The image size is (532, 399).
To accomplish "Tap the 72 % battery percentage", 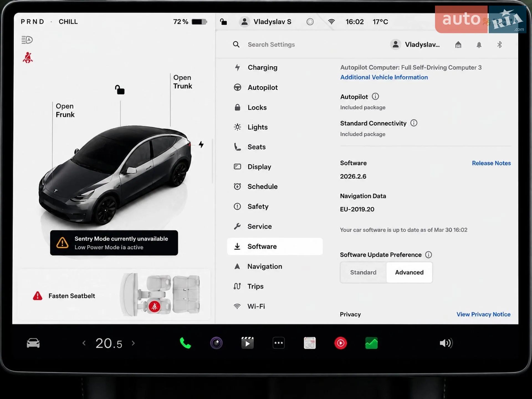I will 181,22.
